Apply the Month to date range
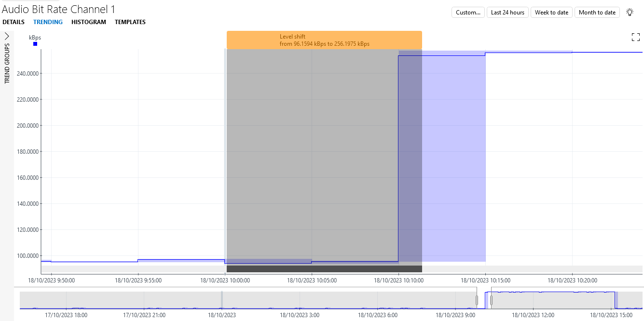Viewport: 644px width, 321px height. tap(597, 12)
